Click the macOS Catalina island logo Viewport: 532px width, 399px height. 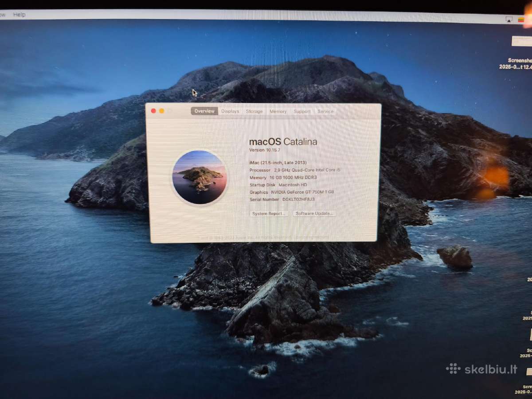tap(199, 177)
